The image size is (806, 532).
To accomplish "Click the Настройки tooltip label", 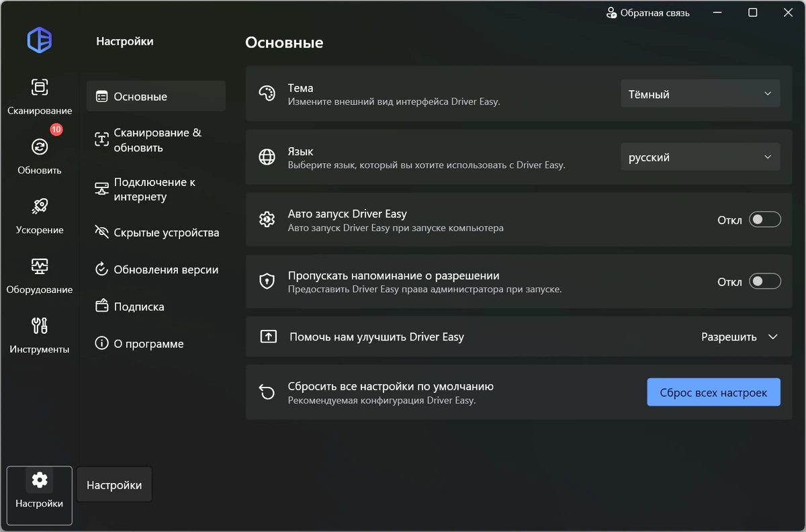I will [114, 485].
